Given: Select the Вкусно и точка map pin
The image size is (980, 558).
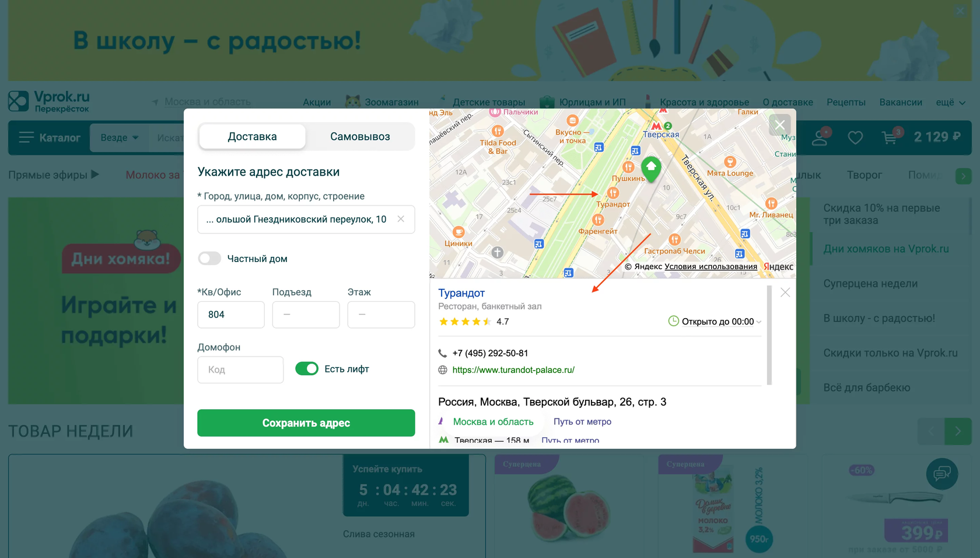Looking at the screenshot, I should (x=572, y=121).
